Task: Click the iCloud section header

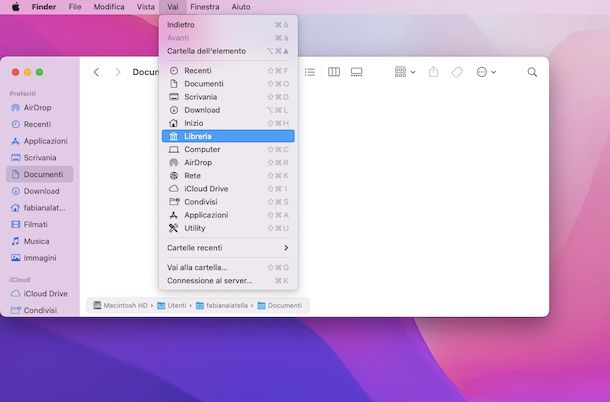Action: pos(20,280)
